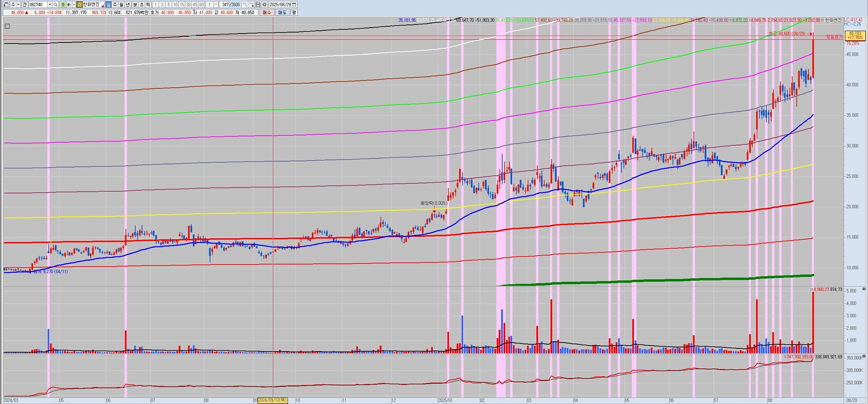The width and height of the screenshot is (868, 404).
Task: Click the 2024/09/12 date marker on time axis
Action: (x=272, y=400)
